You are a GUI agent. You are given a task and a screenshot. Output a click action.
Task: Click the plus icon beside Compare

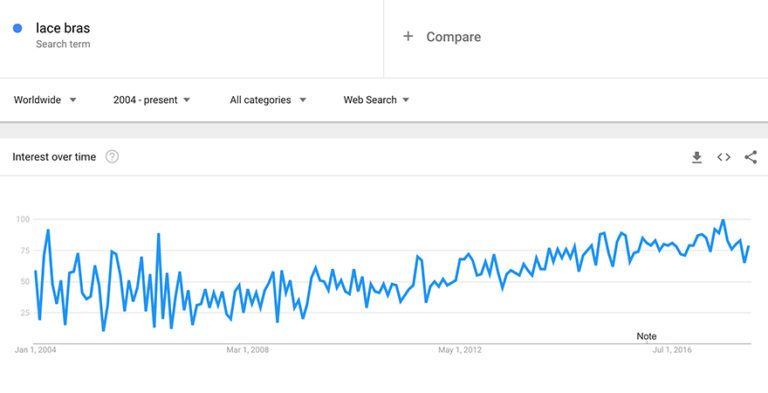pos(408,36)
